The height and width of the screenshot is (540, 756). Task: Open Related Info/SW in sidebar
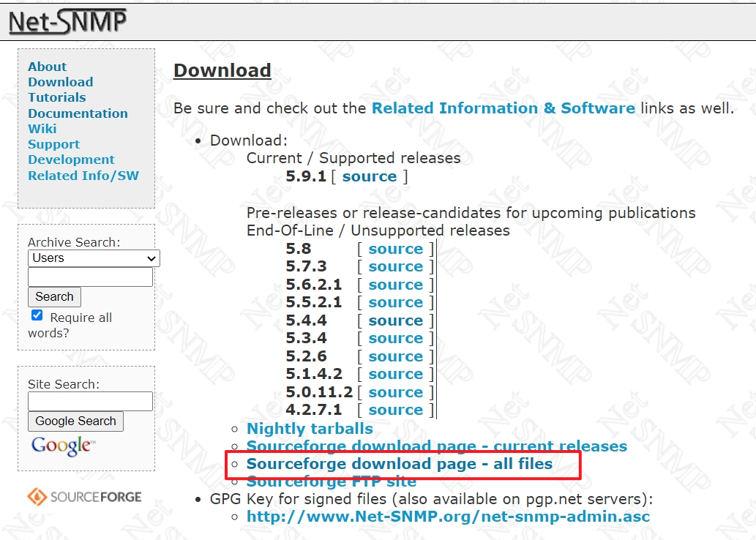click(x=83, y=176)
